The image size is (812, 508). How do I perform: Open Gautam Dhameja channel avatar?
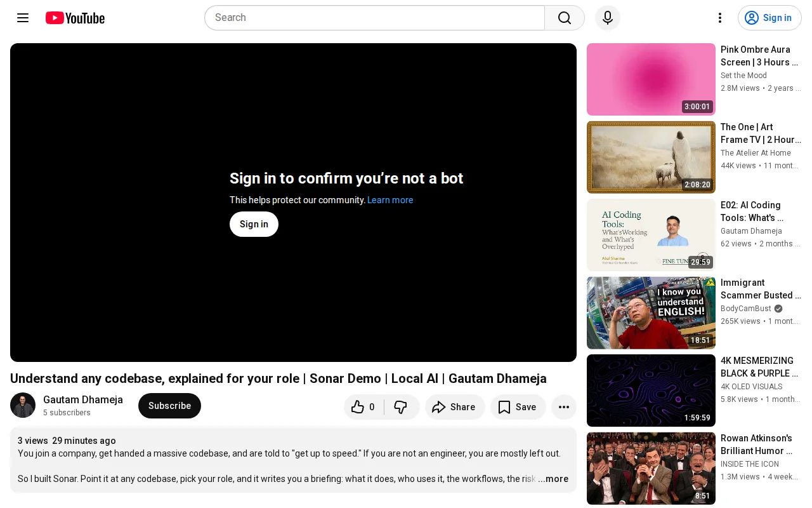point(23,405)
